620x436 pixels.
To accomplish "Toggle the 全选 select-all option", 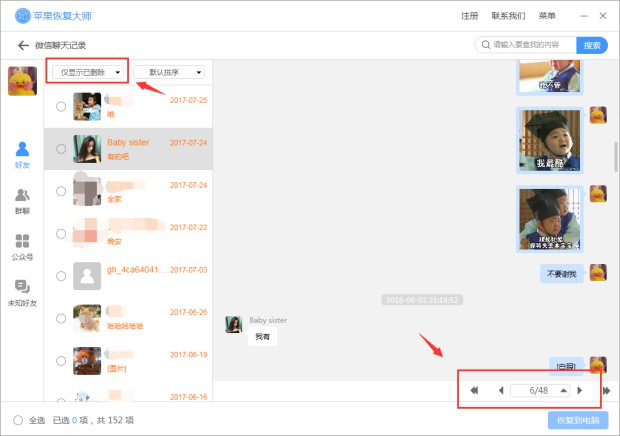I will pyautogui.click(x=19, y=420).
